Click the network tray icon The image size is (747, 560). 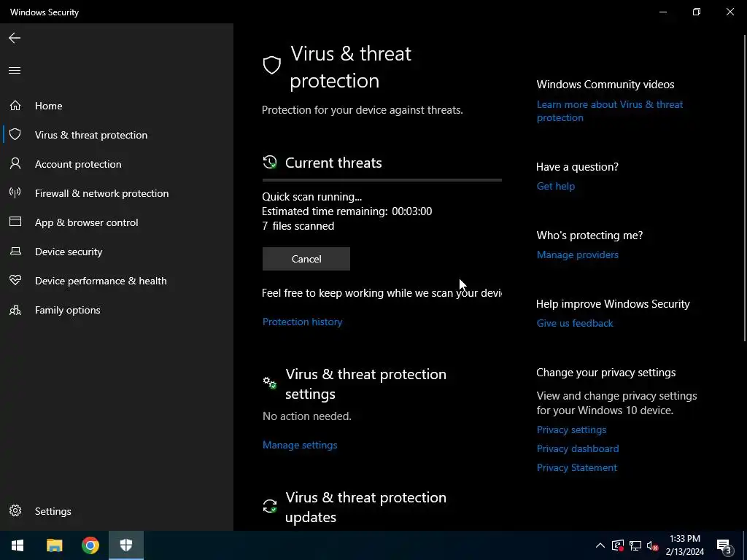pos(635,545)
